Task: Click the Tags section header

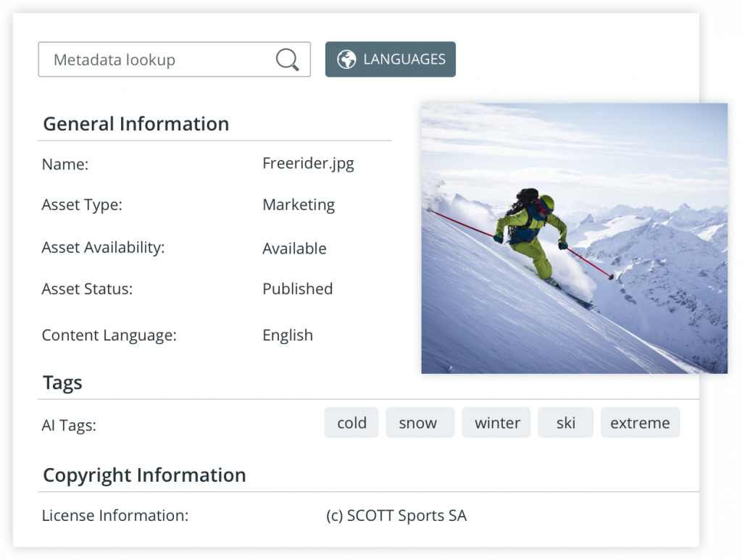Action: 63,383
